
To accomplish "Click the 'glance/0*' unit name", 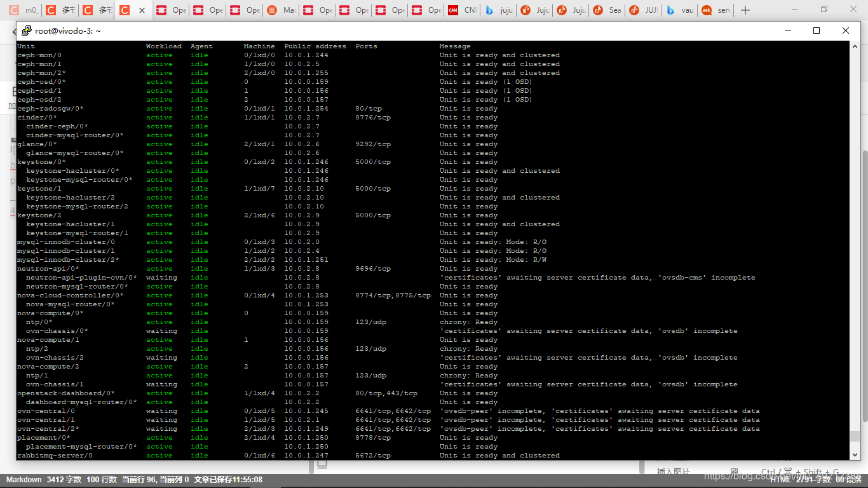I will click(x=37, y=144).
